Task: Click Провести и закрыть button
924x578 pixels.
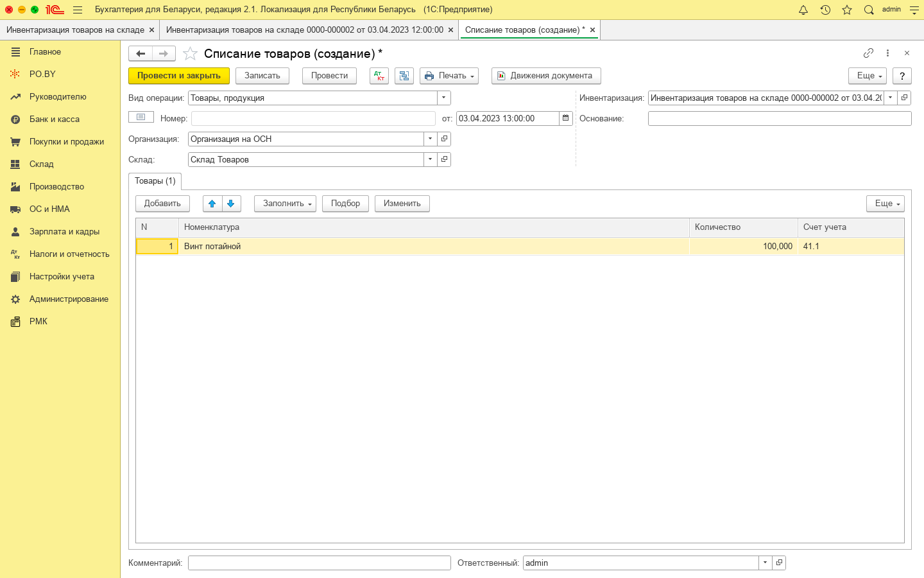Action: (178, 76)
